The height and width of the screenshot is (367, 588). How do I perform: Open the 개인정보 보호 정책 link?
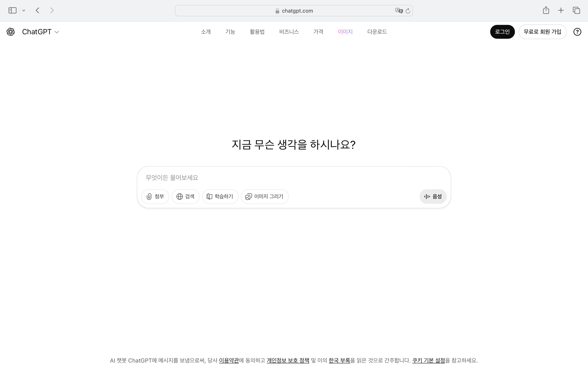pyautogui.click(x=288, y=360)
